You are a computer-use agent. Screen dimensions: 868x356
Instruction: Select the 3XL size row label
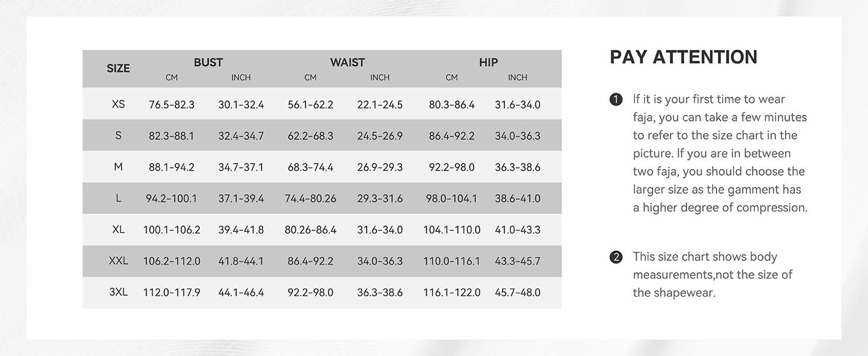coord(118,293)
